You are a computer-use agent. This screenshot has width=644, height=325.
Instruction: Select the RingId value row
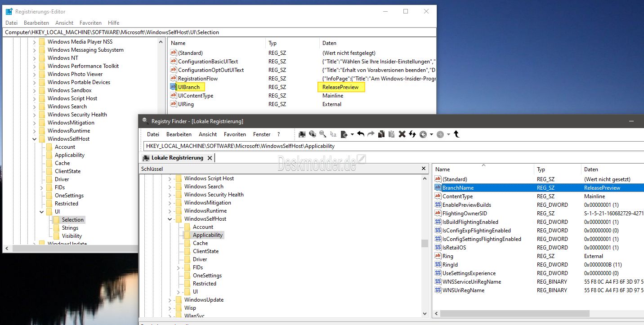pyautogui.click(x=538, y=264)
